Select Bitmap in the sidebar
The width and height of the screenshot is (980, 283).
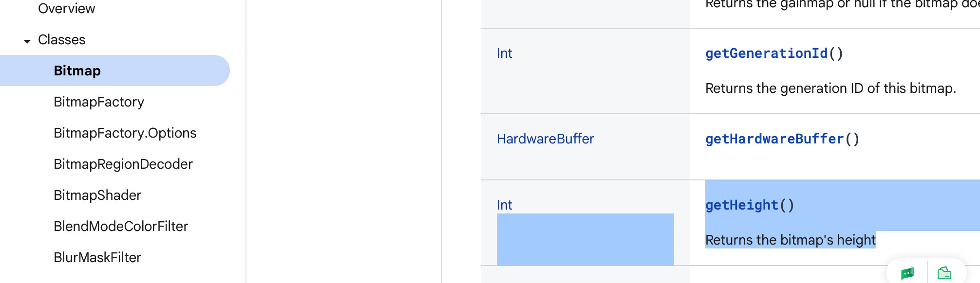click(77, 71)
